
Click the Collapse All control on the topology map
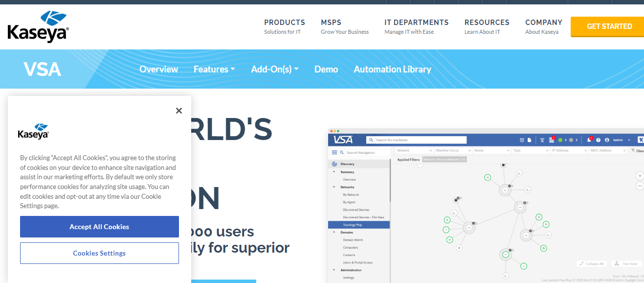tap(592, 263)
